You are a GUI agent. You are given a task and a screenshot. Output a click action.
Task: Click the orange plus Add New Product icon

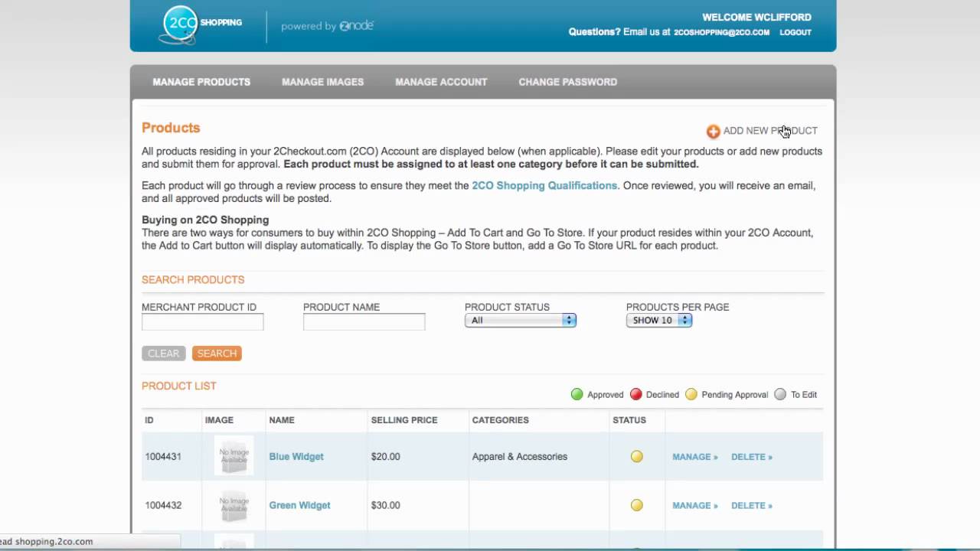tap(713, 131)
